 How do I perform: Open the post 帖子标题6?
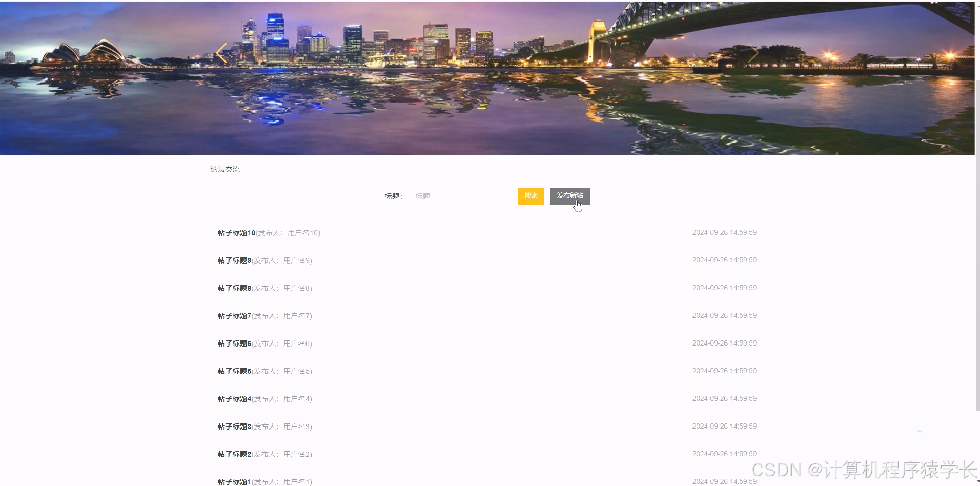[234, 343]
